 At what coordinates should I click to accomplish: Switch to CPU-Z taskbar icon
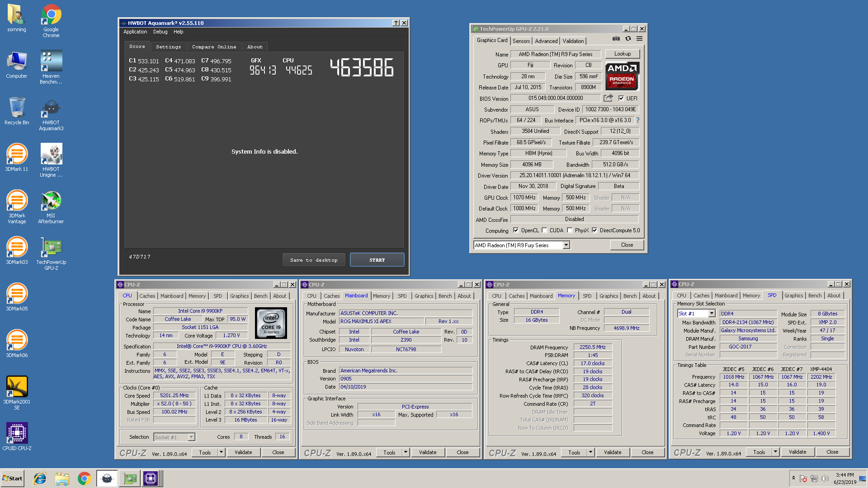151,479
